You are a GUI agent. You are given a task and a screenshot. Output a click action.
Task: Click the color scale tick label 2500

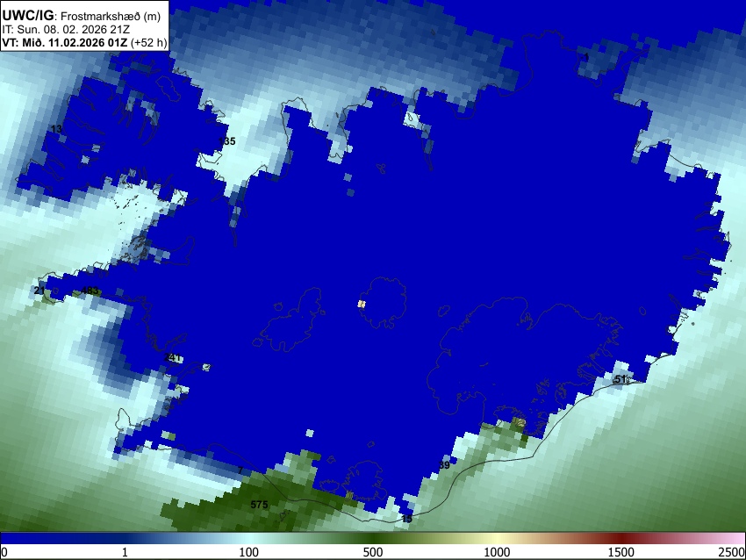point(732,552)
